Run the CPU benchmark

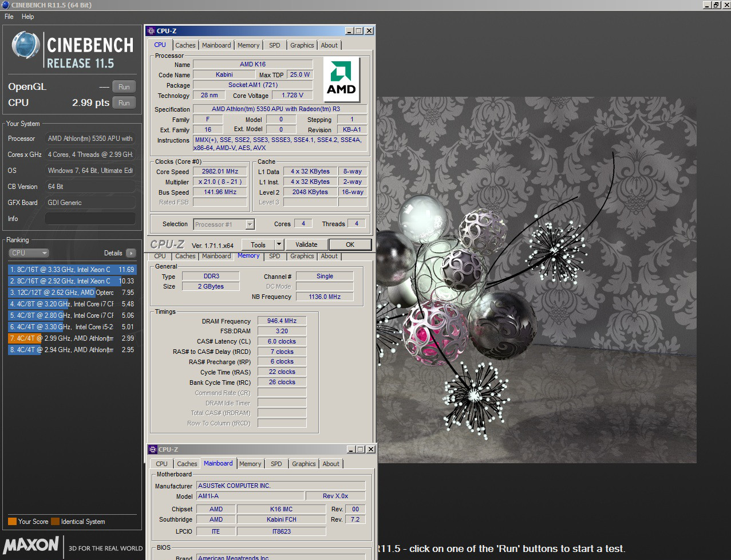tap(124, 103)
